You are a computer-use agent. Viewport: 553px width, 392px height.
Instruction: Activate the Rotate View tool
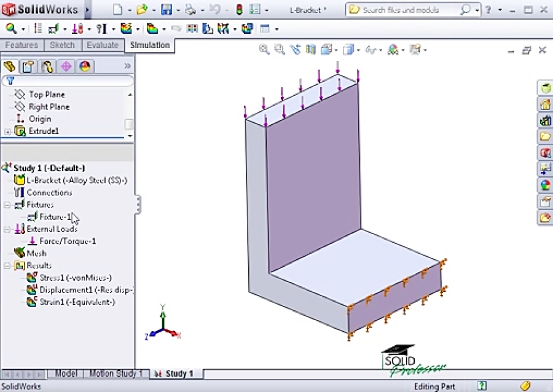pos(296,50)
